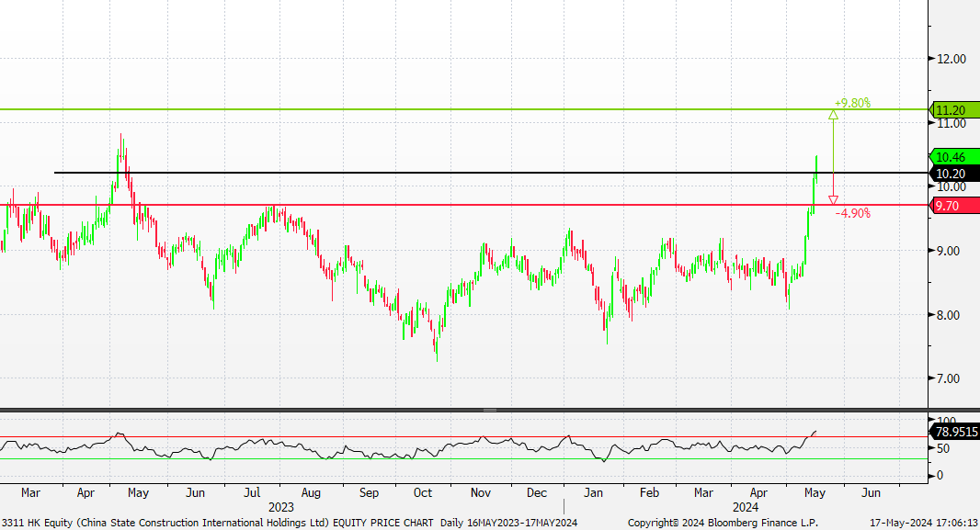Click the 2023 year label
This screenshot has width=980, height=530.
(280, 508)
